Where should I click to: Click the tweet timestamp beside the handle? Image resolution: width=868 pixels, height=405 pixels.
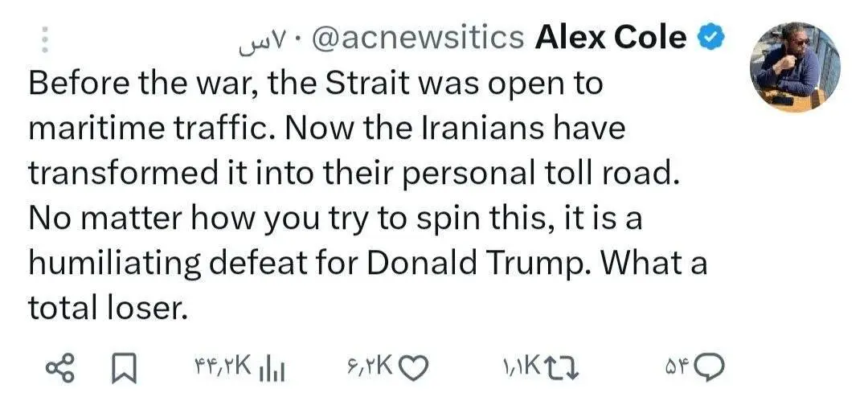[x=259, y=39]
